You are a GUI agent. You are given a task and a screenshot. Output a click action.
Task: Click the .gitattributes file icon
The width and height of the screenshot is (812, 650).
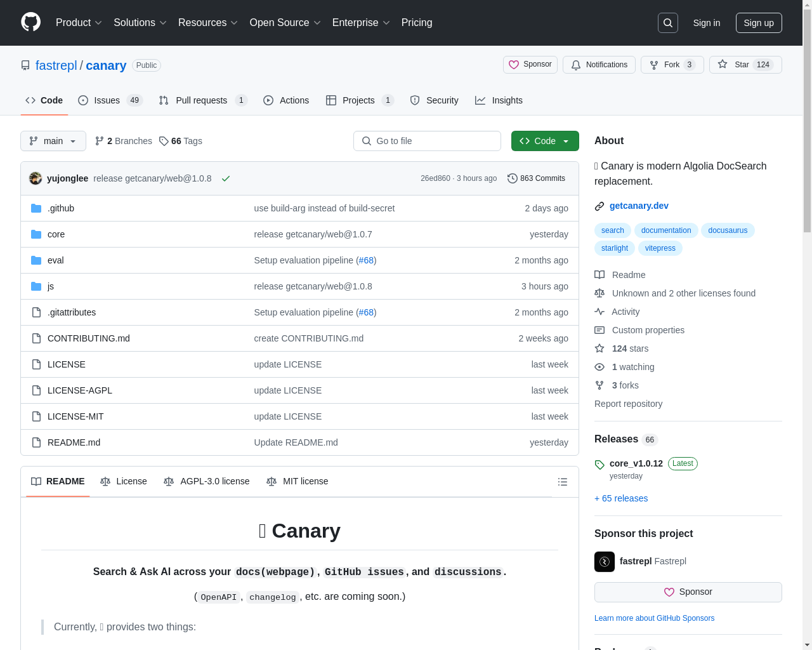[36, 312]
